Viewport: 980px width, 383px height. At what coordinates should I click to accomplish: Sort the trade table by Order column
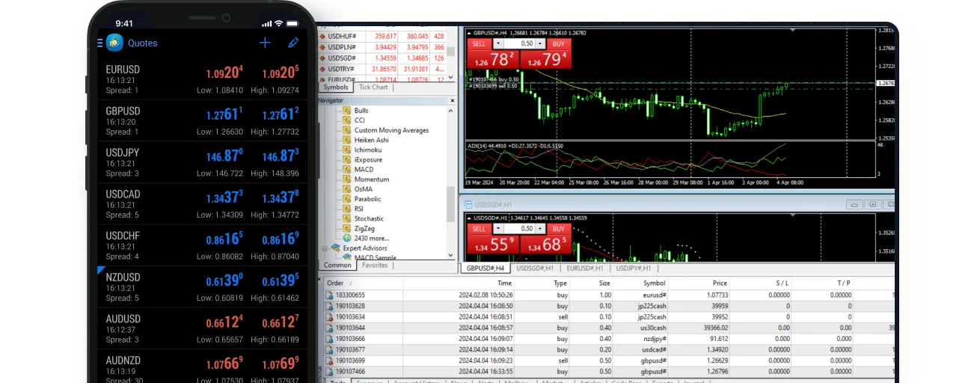click(x=364, y=283)
